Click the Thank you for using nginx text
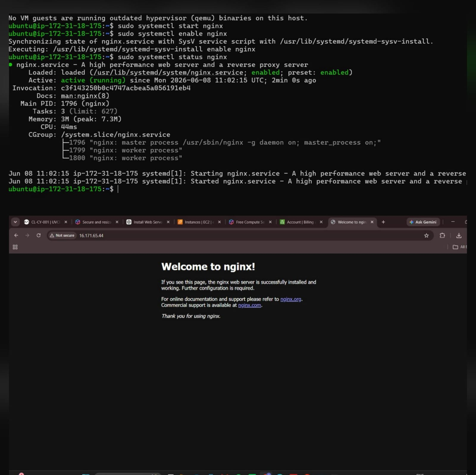This screenshot has width=476, height=475. click(191, 316)
